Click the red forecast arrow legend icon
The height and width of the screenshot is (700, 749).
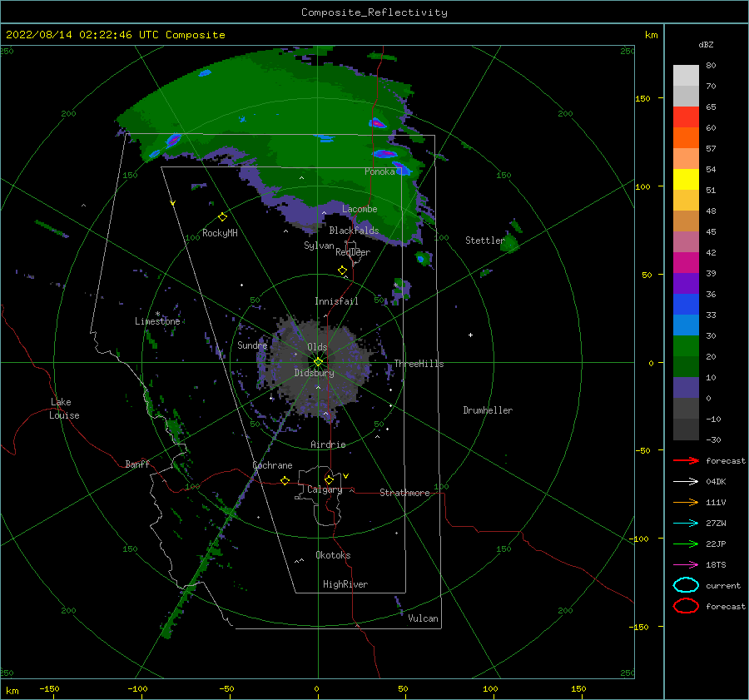point(686,460)
